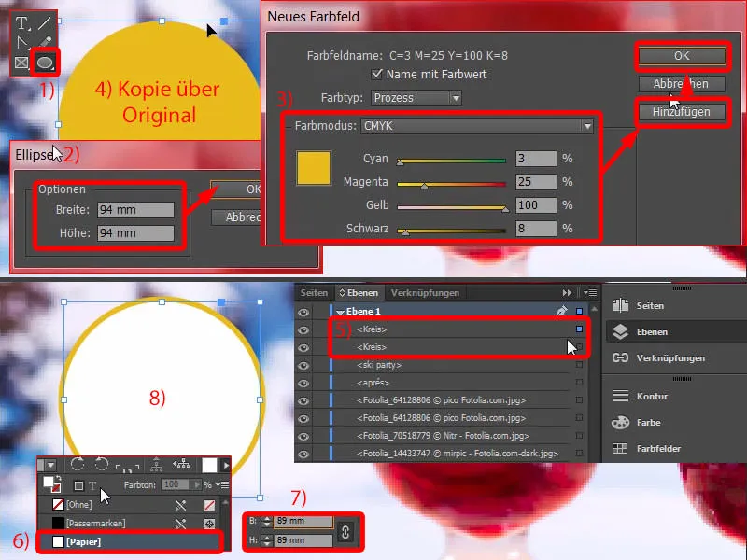Viewport: 747px width, 560px height.
Task: Click the H height field showing 89 mm
Action: [303, 540]
